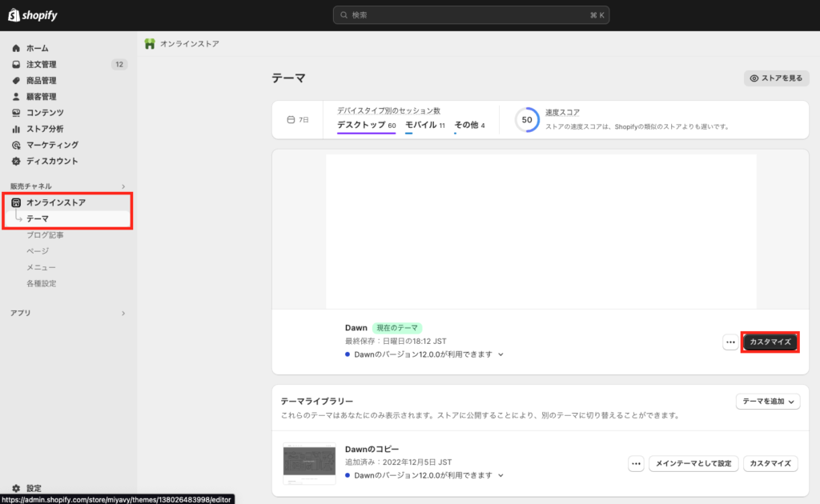Click カスタマイズ for Dawnのコピー

tap(770, 463)
